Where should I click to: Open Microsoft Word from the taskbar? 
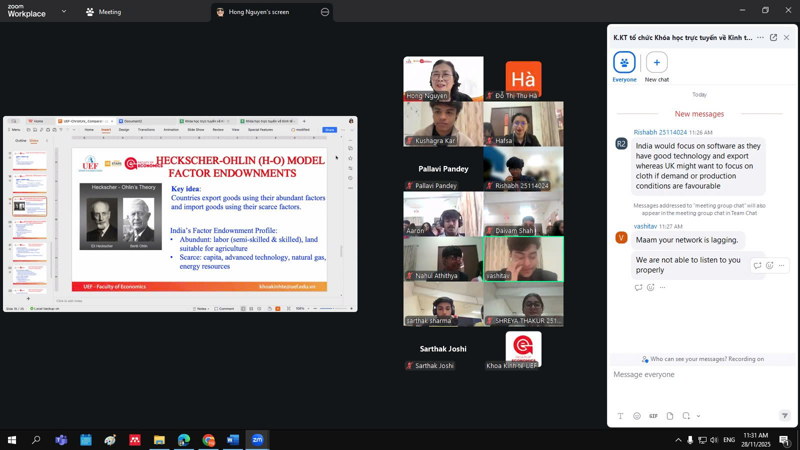[233, 439]
